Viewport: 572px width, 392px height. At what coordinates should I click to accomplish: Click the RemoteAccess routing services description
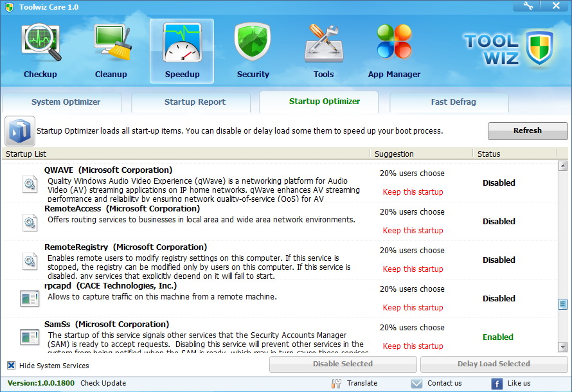(x=201, y=220)
